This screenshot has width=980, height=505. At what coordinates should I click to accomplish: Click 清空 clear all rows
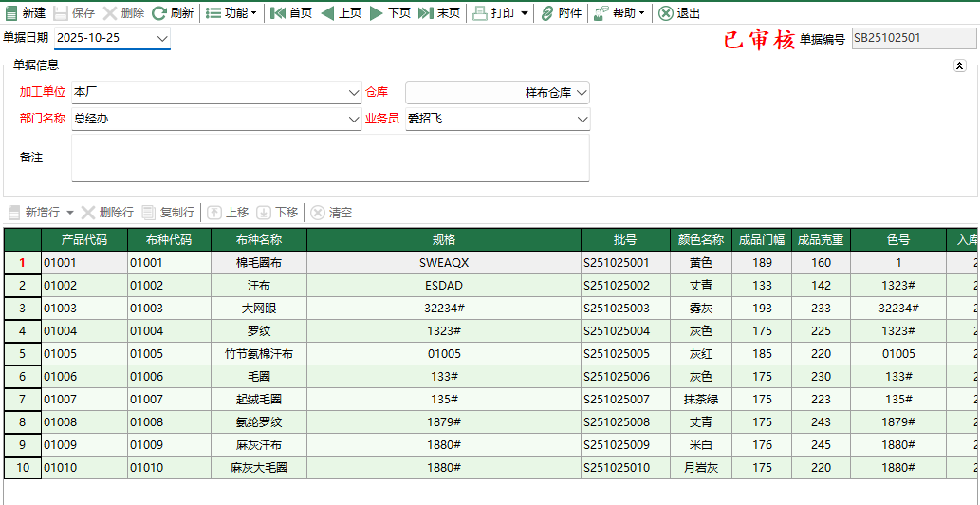332,213
